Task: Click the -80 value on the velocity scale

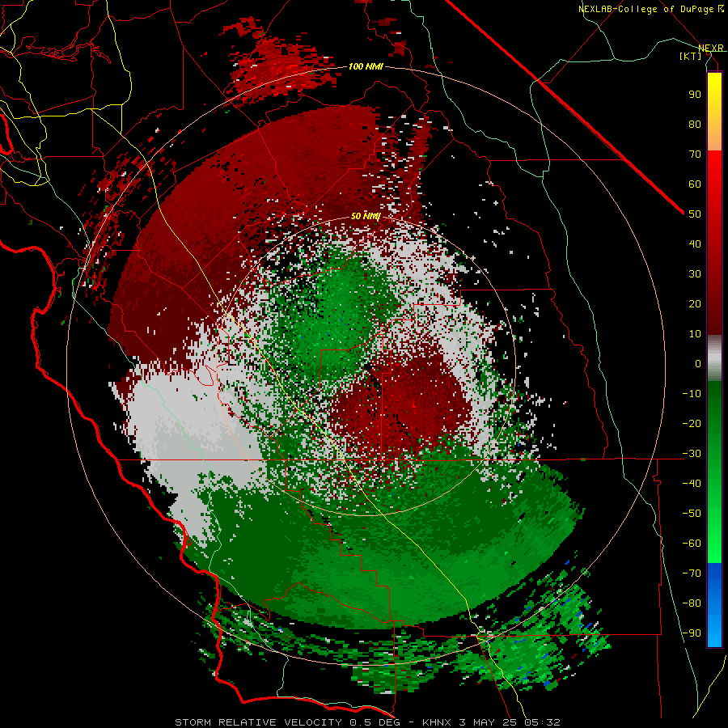Action: tap(692, 603)
